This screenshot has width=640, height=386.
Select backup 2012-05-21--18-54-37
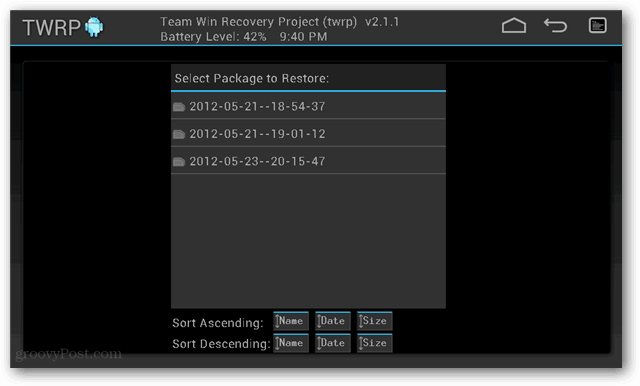click(308, 106)
